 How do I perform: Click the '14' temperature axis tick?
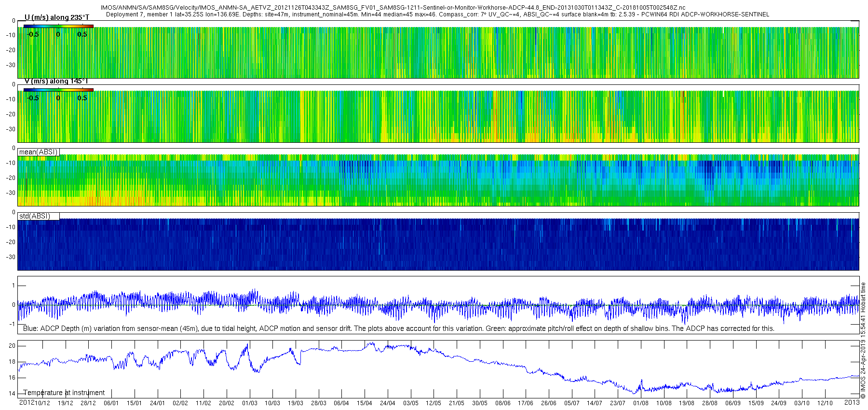[12, 393]
